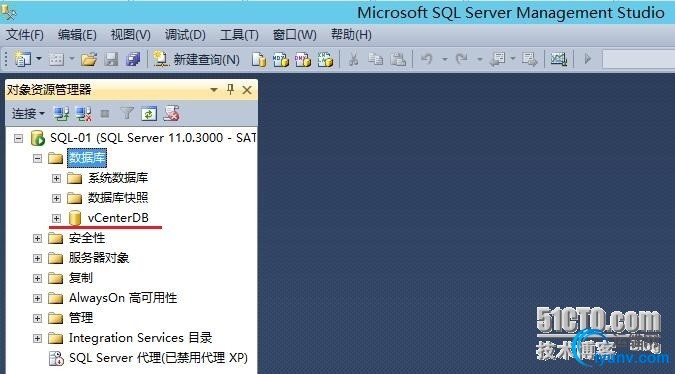
Task: Click the Cut scissors icon
Action: point(353,59)
